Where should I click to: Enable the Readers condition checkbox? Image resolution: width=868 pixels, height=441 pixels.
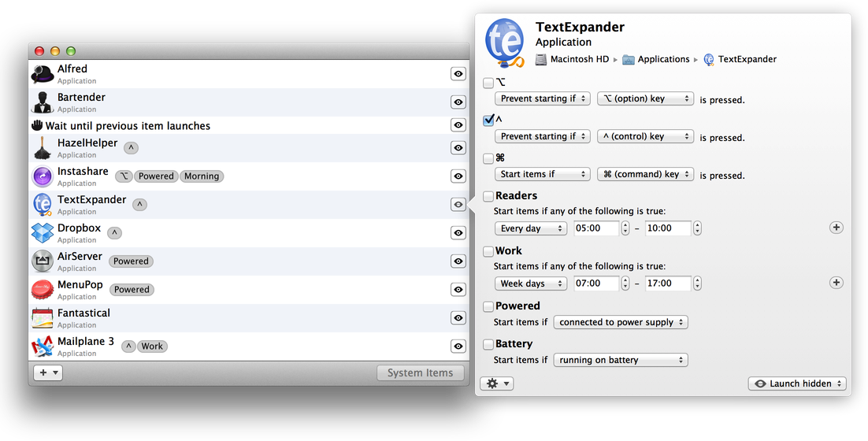(488, 196)
